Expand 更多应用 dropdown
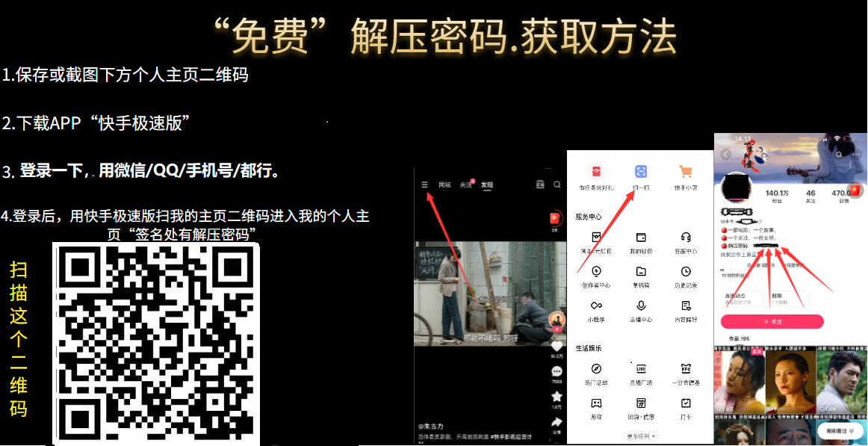The width and height of the screenshot is (868, 446). click(x=641, y=436)
